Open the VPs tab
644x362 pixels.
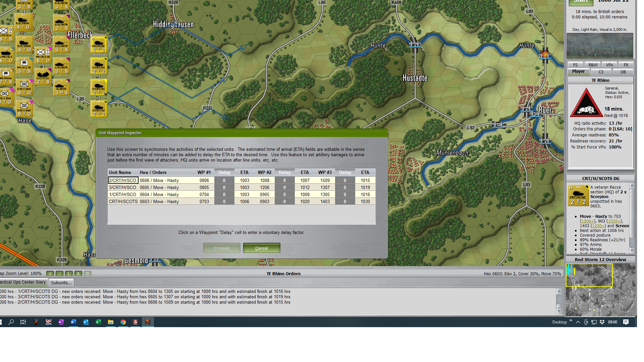click(609, 65)
